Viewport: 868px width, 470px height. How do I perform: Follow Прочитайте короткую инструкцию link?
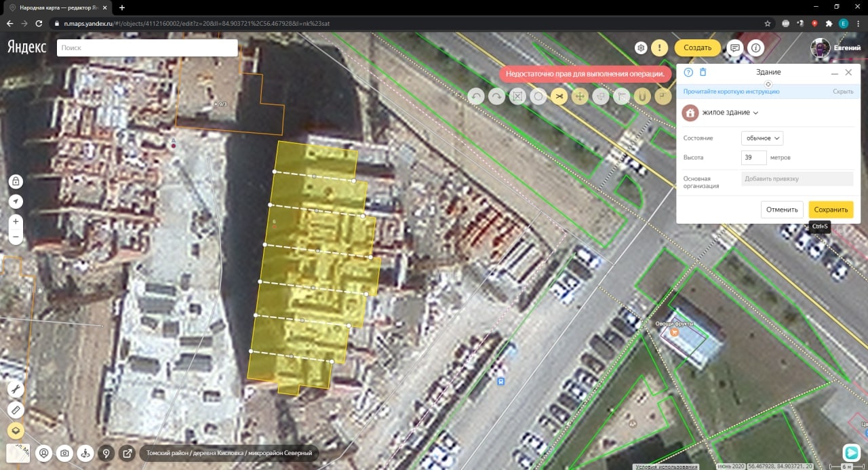coord(731,92)
